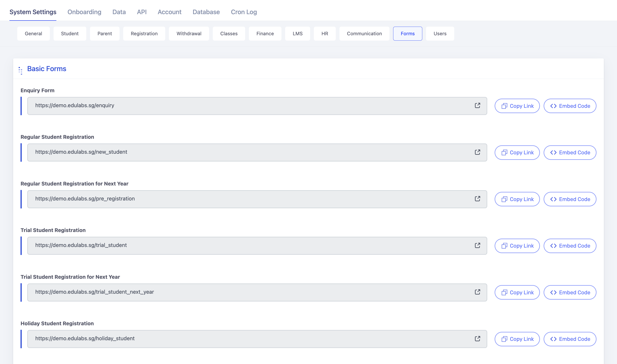Get embed code for Trial Student Next Year
617x364 pixels.
(x=570, y=292)
